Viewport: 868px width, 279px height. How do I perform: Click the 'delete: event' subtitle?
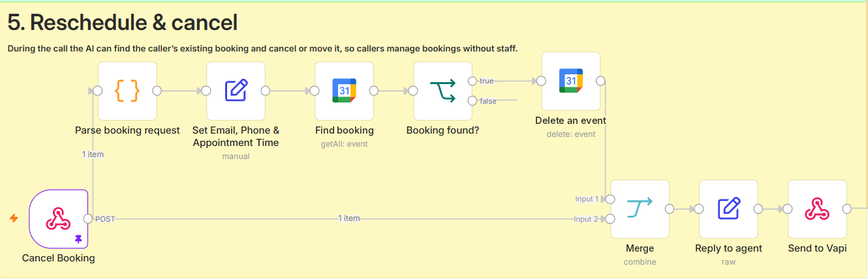point(571,134)
